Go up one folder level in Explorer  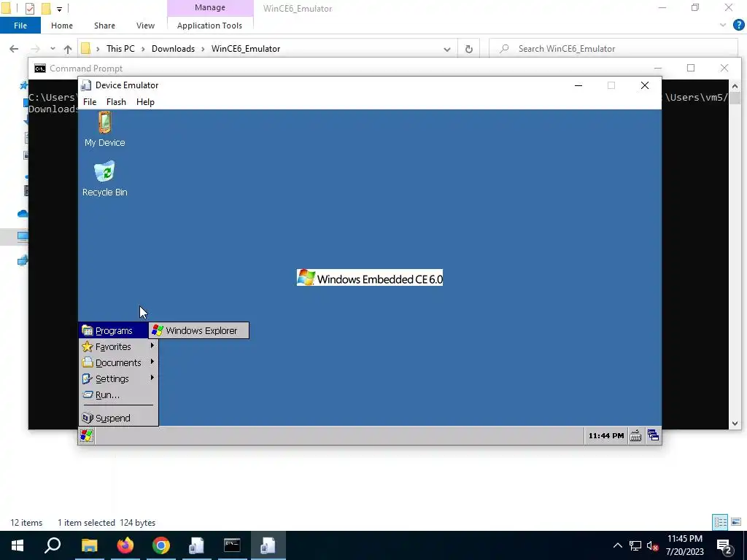(68, 49)
